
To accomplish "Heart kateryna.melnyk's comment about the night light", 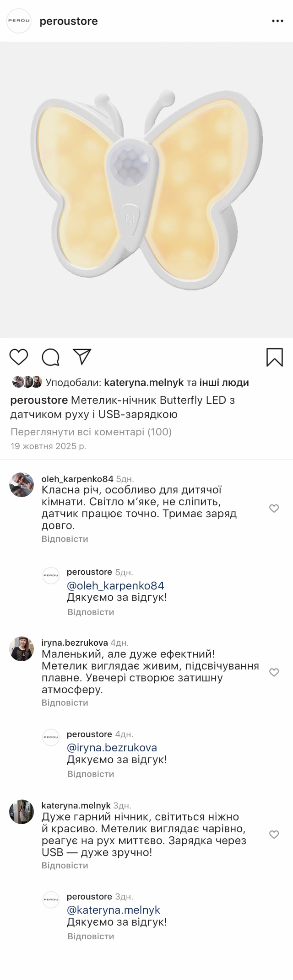I will pyautogui.click(x=274, y=835).
